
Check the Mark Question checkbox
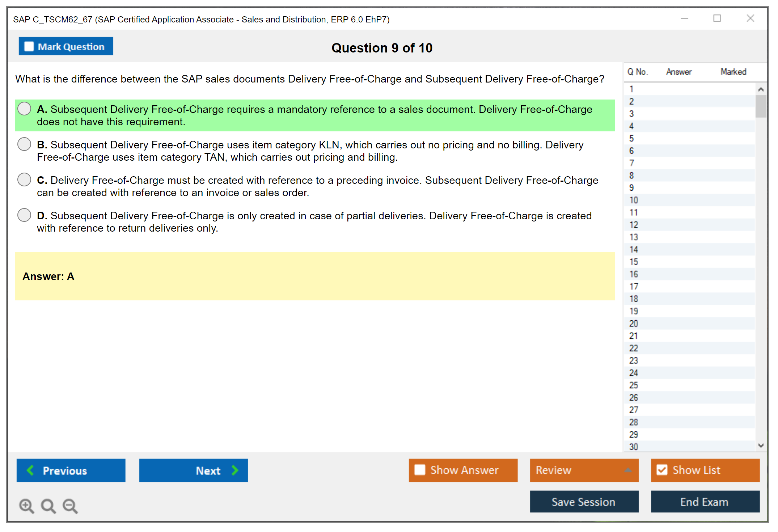(x=29, y=46)
